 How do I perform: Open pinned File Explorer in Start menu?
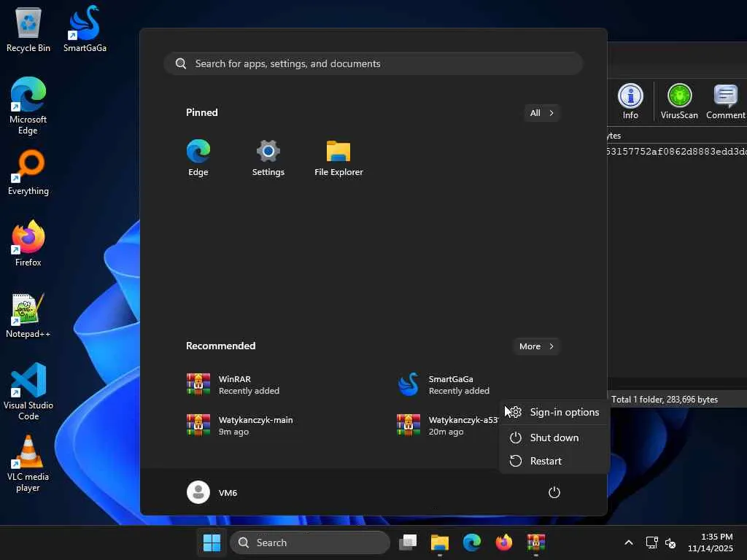pyautogui.click(x=338, y=158)
